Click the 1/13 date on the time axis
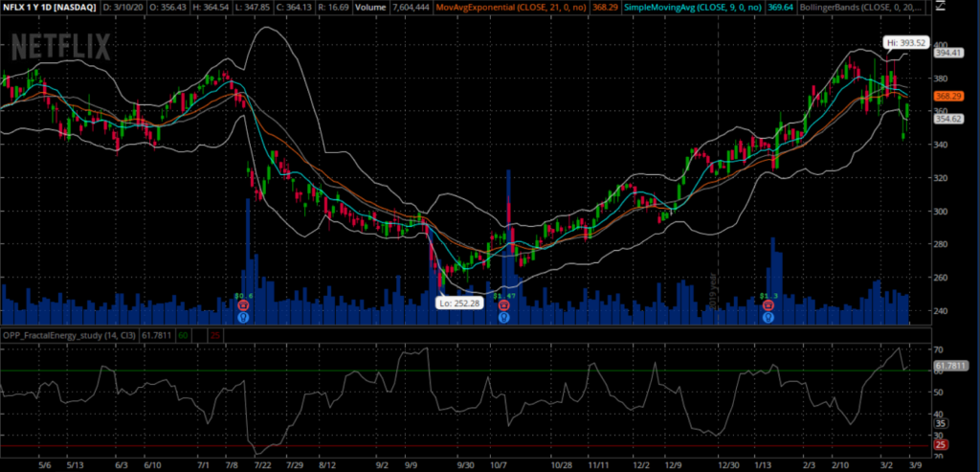 [763, 465]
